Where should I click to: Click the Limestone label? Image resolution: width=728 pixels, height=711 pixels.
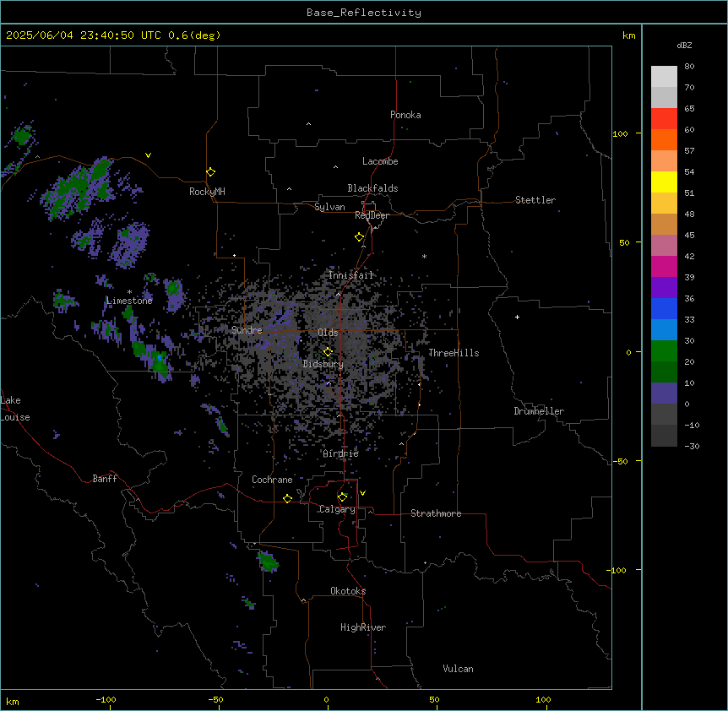pyautogui.click(x=129, y=301)
